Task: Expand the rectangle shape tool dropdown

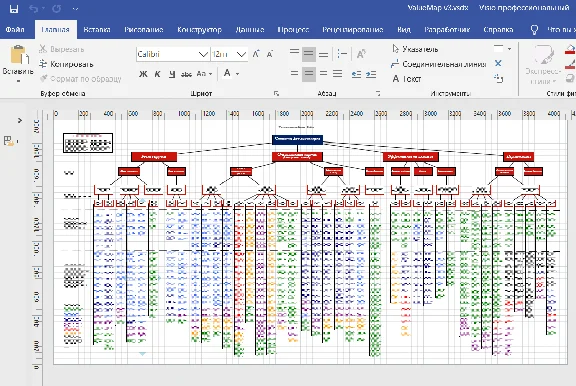Action: pos(510,49)
